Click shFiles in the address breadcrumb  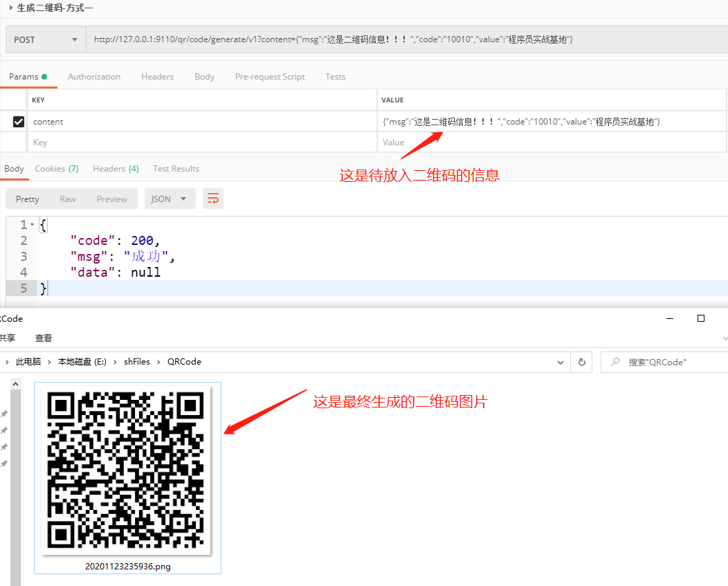(x=137, y=362)
